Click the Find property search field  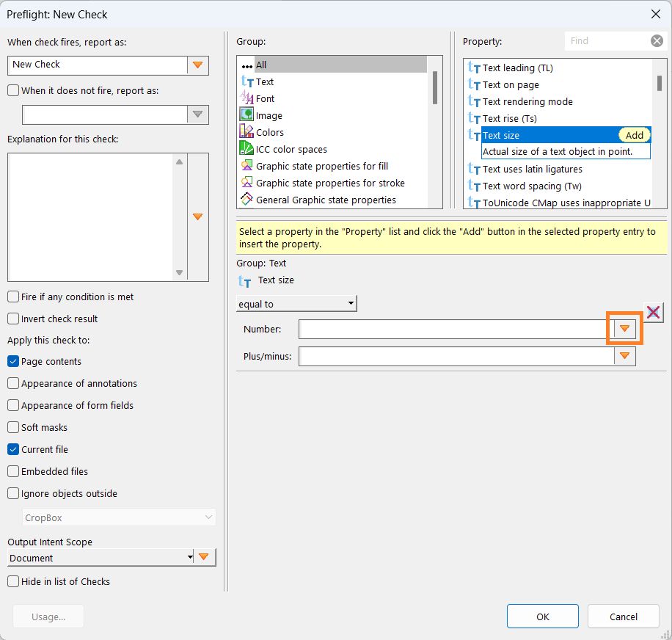point(607,40)
